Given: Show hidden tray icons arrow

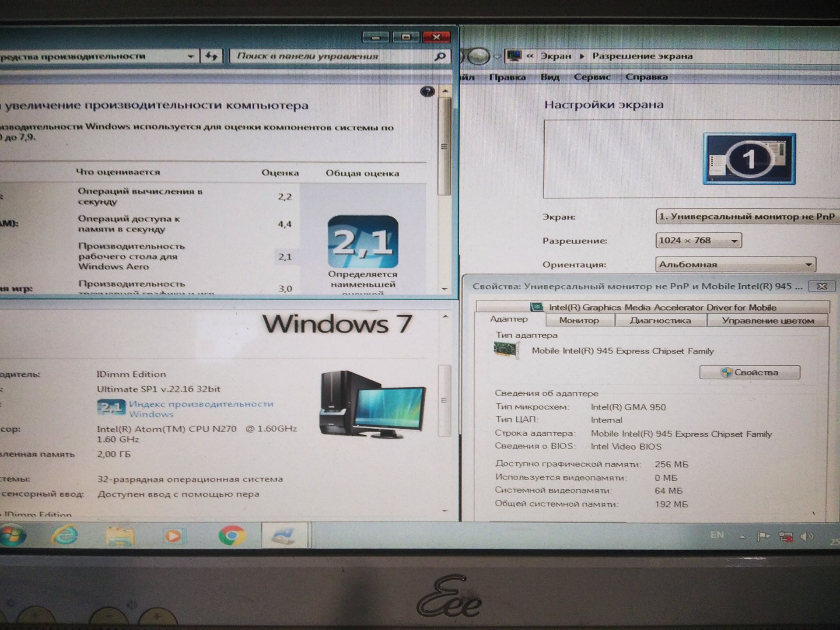Looking at the screenshot, I should [x=742, y=537].
